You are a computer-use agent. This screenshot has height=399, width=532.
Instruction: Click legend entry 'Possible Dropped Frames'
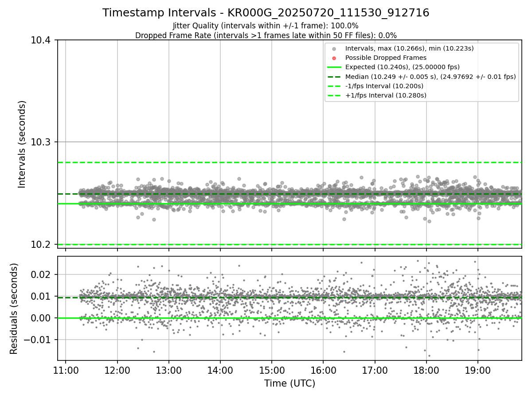click(x=386, y=58)
